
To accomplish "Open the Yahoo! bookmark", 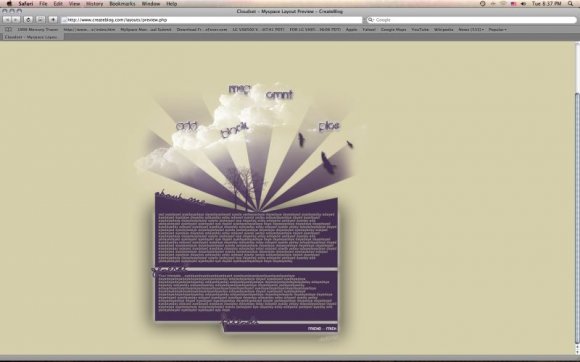I will click(369, 29).
